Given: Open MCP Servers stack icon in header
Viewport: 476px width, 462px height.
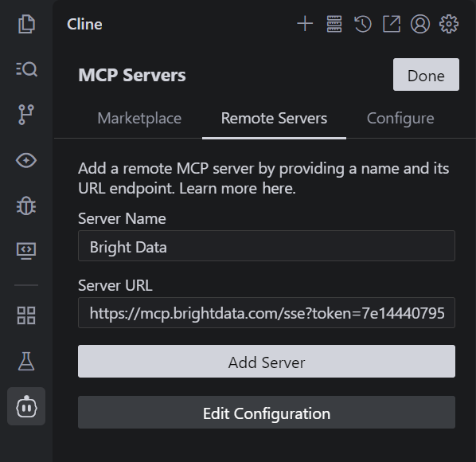Looking at the screenshot, I should 334,24.
